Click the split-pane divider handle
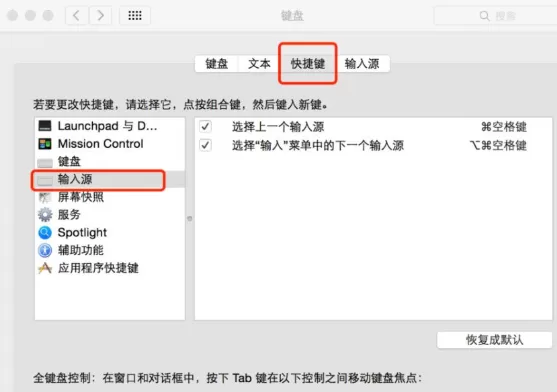Image resolution: width=557 pixels, height=392 pixels. click(190, 219)
